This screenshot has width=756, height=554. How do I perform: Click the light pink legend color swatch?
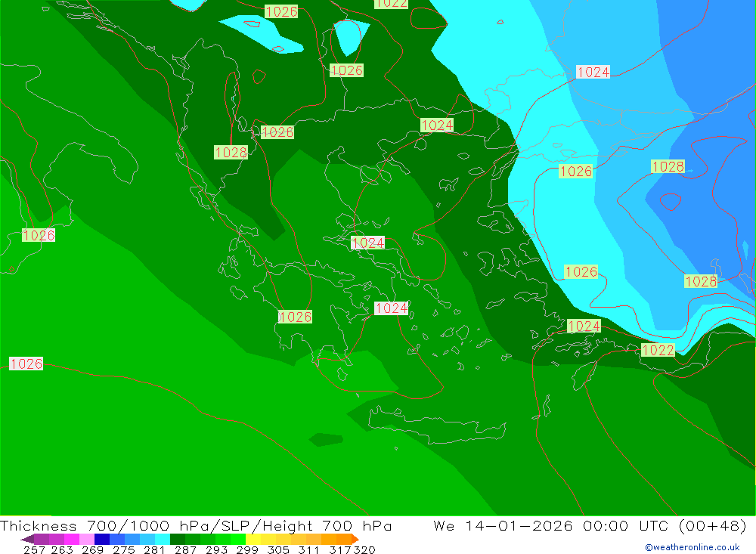[x=87, y=539]
